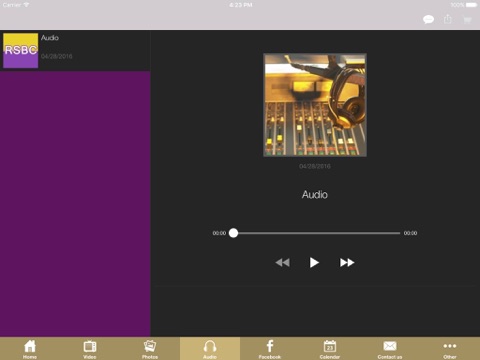This screenshot has height=360, width=480.
Task: Open the Home tab
Action: click(x=30, y=348)
